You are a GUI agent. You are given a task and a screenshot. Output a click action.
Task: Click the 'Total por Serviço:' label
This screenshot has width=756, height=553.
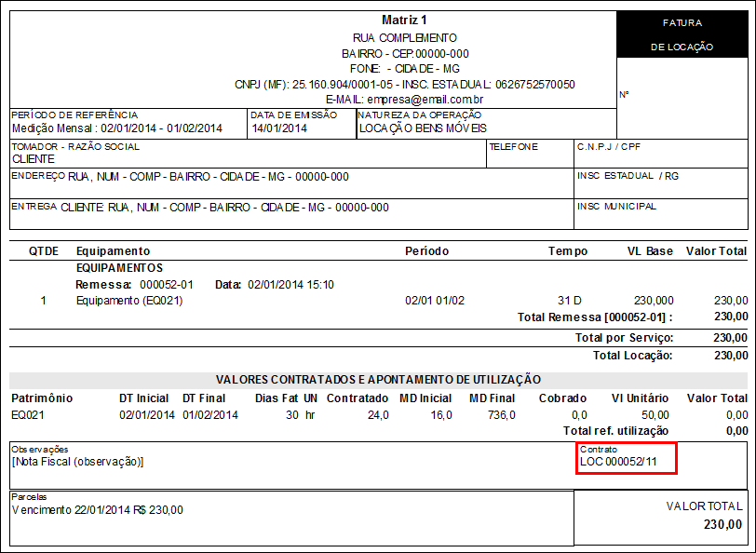624,338
